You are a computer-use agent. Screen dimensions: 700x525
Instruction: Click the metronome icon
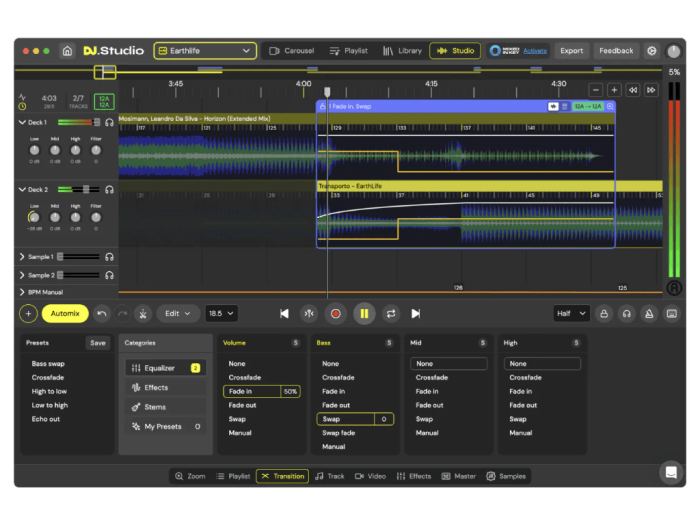tap(649, 313)
